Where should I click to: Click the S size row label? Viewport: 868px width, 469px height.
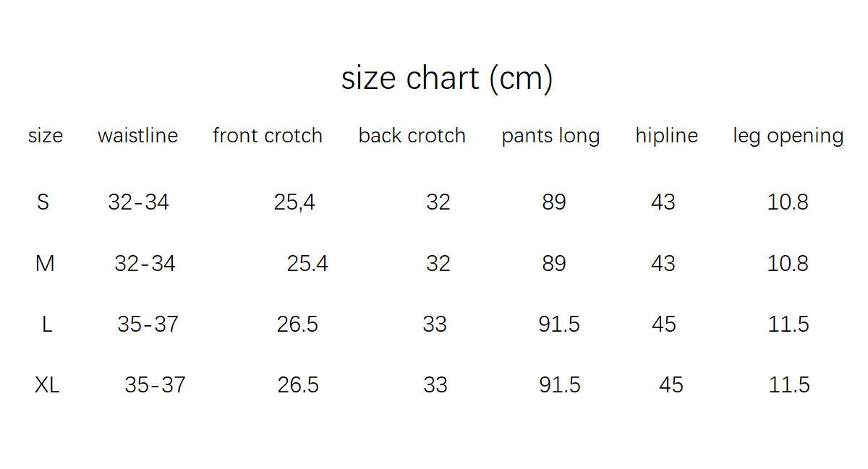click(43, 202)
